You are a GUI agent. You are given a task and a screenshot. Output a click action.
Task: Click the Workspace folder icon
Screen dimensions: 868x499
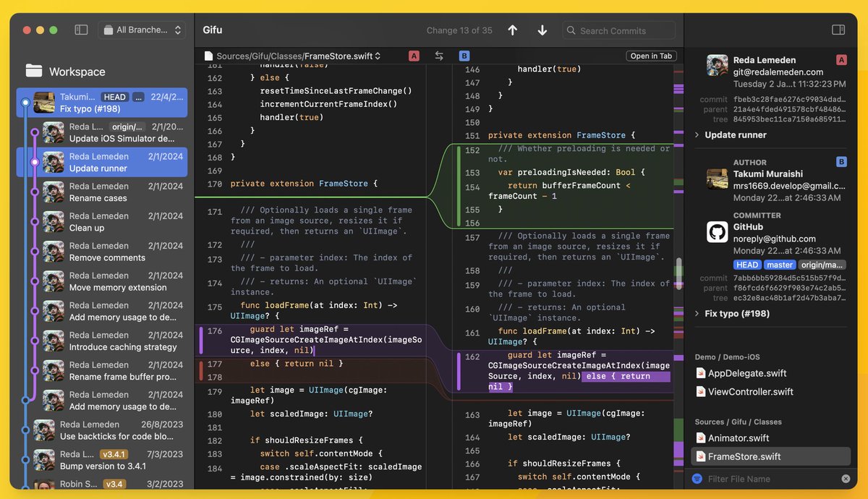point(34,71)
